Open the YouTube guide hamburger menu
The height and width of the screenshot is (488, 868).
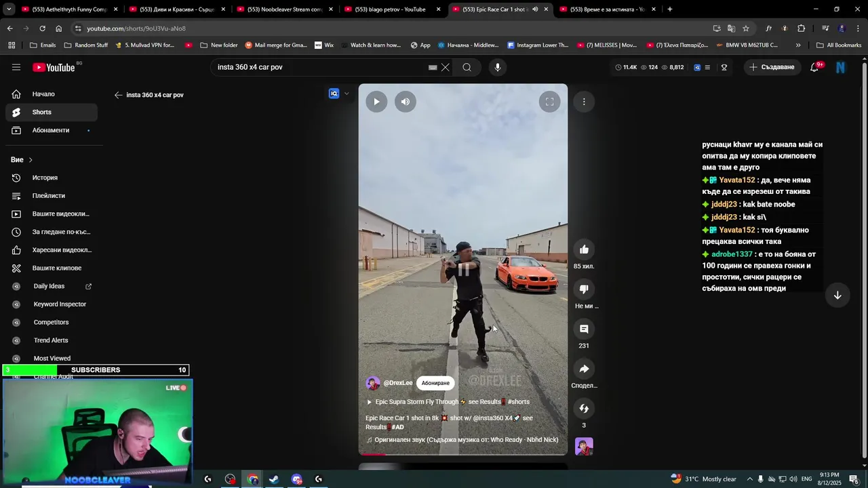coord(16,67)
